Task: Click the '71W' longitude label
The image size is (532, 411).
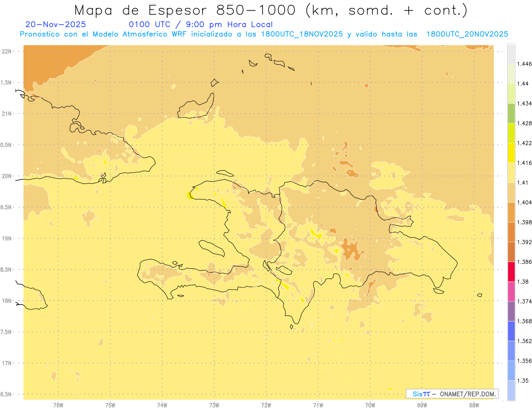Action: point(318,405)
